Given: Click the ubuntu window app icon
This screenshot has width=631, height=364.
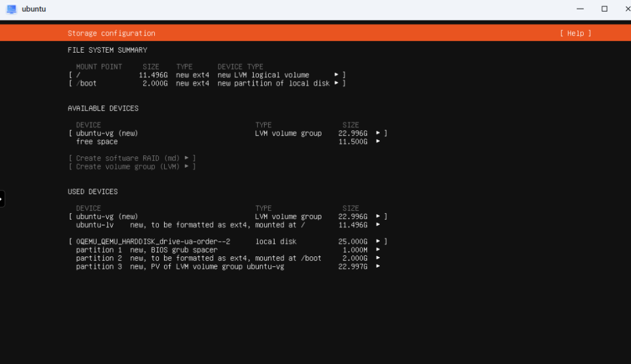Looking at the screenshot, I should [x=11, y=9].
